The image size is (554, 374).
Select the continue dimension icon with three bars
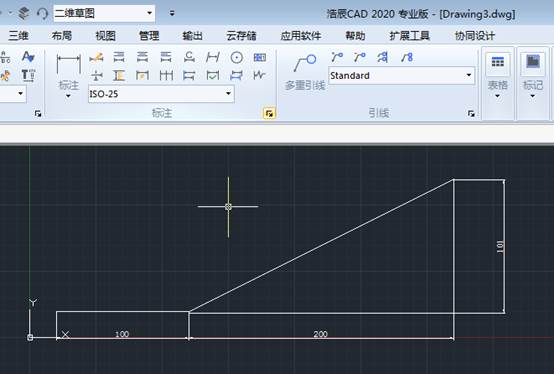pos(166,75)
